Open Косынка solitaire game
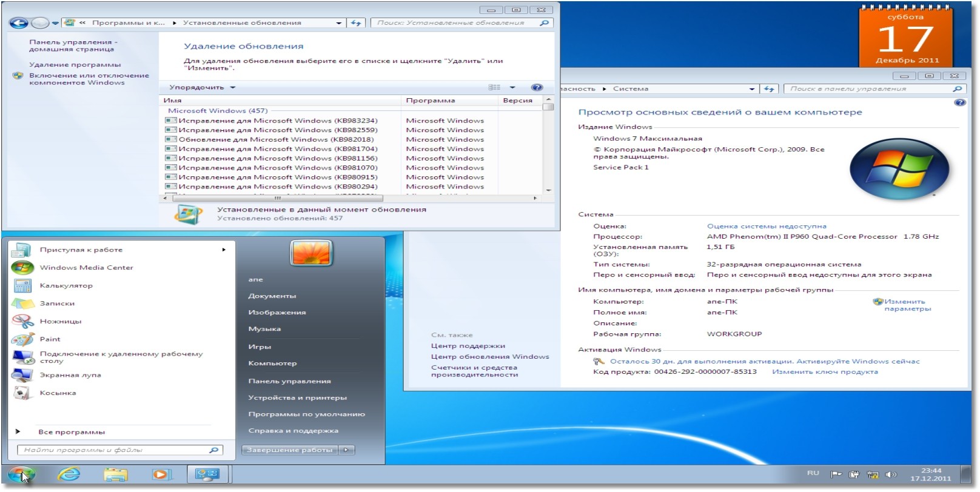 click(58, 393)
